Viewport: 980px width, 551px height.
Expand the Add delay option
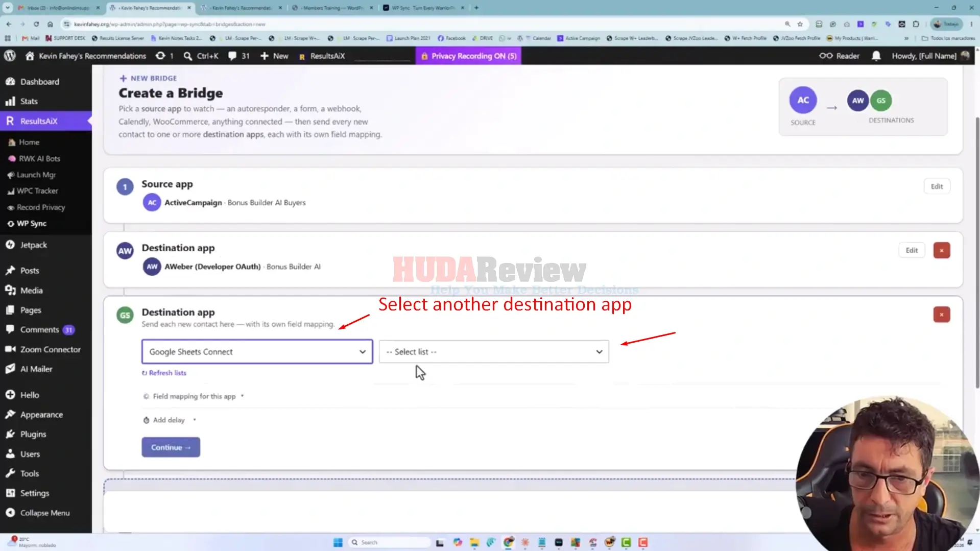point(169,420)
